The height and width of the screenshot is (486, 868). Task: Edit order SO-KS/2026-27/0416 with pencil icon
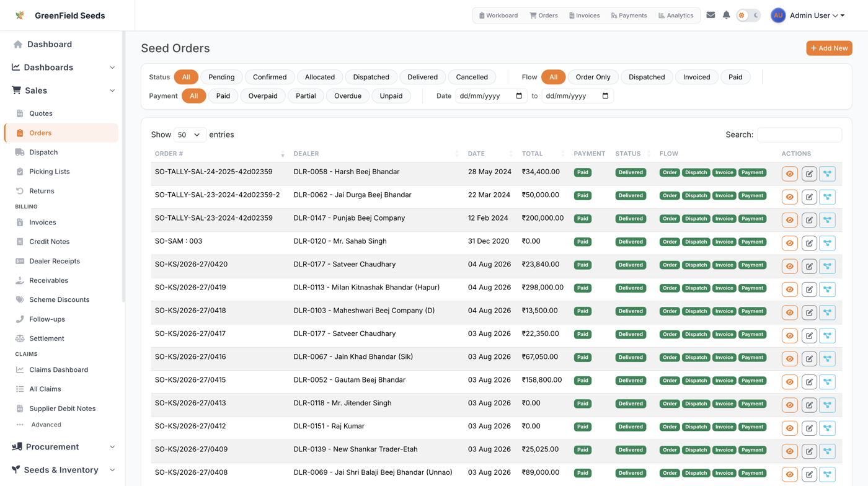coord(809,359)
